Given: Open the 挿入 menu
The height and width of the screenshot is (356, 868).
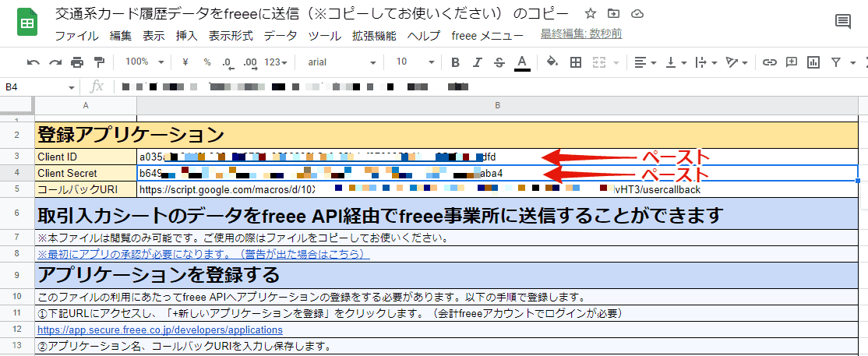Looking at the screenshot, I should tap(186, 36).
